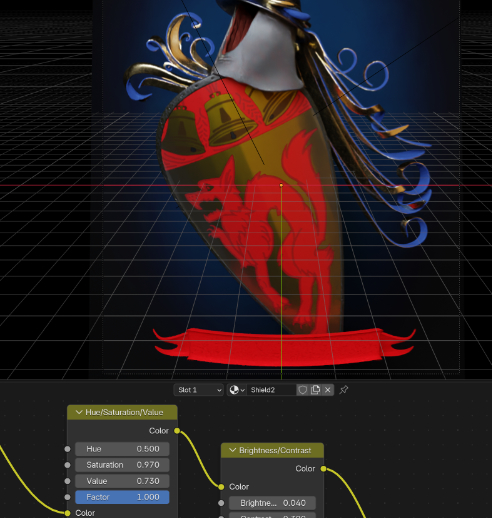Adjust the Hue 0.500 field
This screenshot has height=518, width=492.
tap(122, 449)
